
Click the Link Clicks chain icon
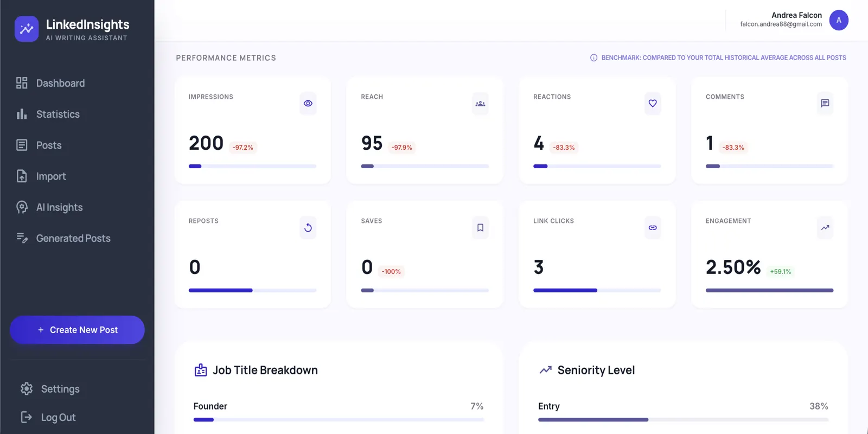point(653,228)
